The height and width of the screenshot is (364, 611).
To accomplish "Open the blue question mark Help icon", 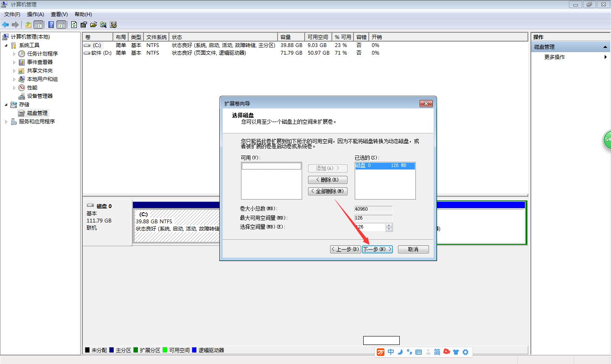I will pyautogui.click(x=51, y=25).
